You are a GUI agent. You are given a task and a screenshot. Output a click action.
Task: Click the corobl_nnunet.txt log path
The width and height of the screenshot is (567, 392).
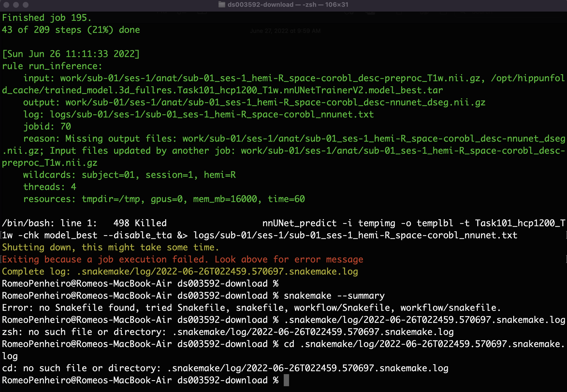(211, 114)
